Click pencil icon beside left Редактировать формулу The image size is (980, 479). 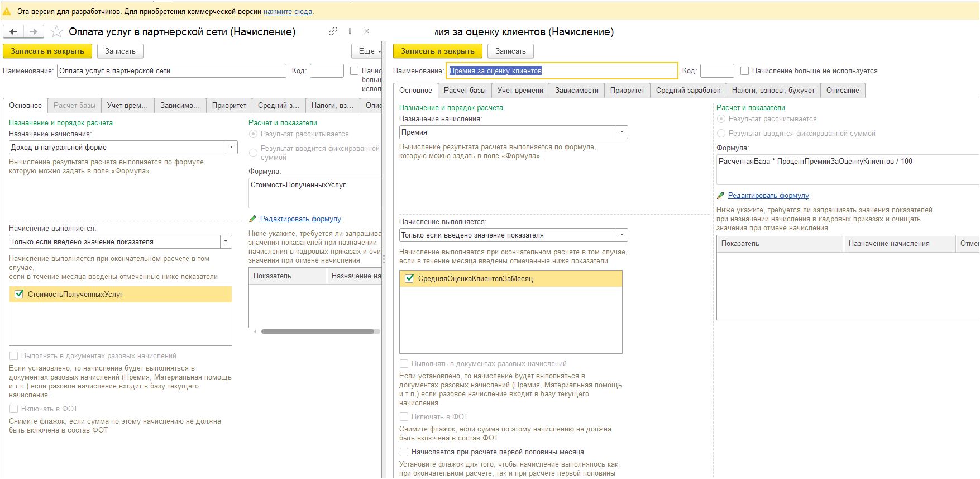253,219
